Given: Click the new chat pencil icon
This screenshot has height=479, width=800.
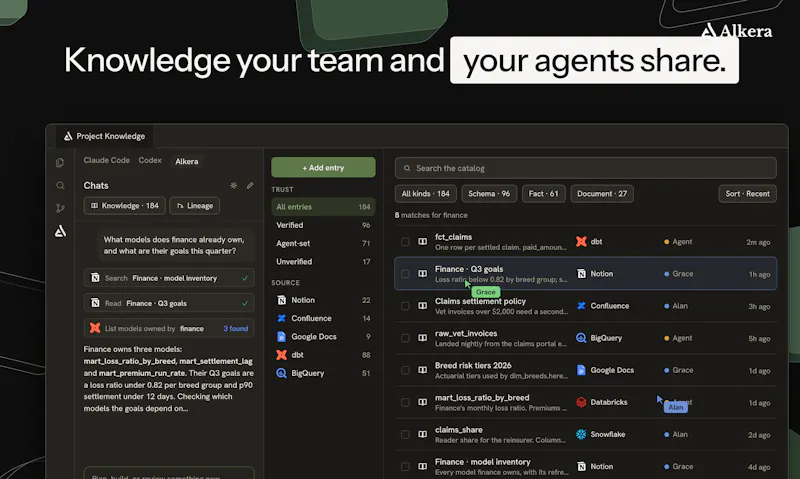Looking at the screenshot, I should click(250, 185).
